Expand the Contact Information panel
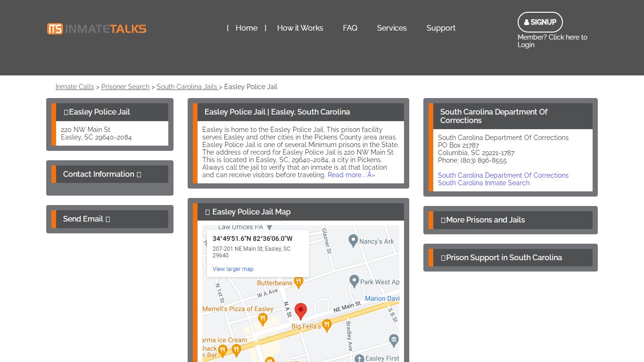This screenshot has height=362, width=644. tap(110, 174)
